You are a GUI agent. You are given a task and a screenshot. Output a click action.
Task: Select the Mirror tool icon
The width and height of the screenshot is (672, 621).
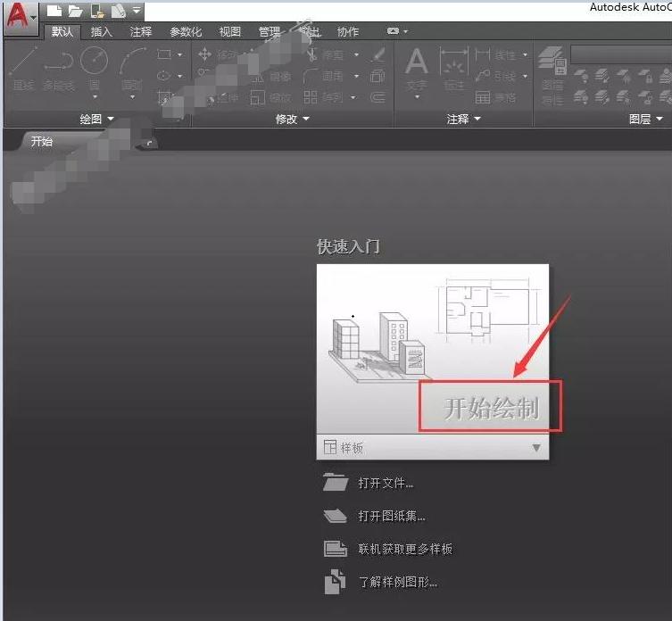[x=257, y=77]
